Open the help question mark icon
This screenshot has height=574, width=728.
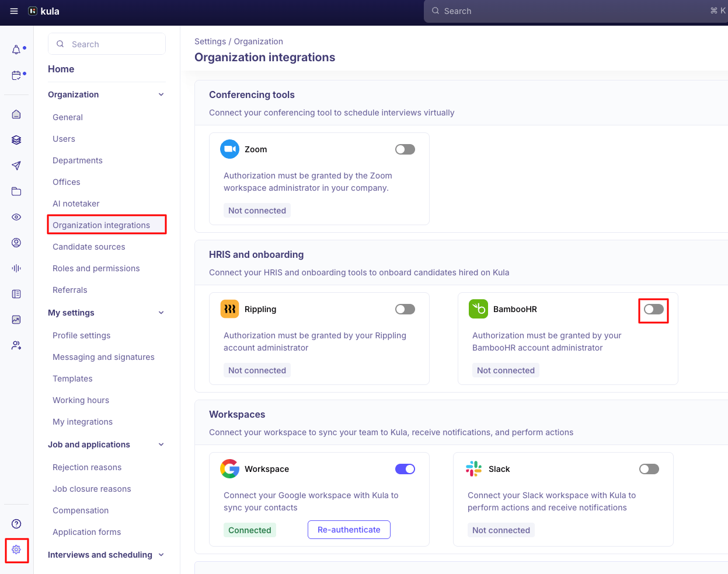pos(16,524)
